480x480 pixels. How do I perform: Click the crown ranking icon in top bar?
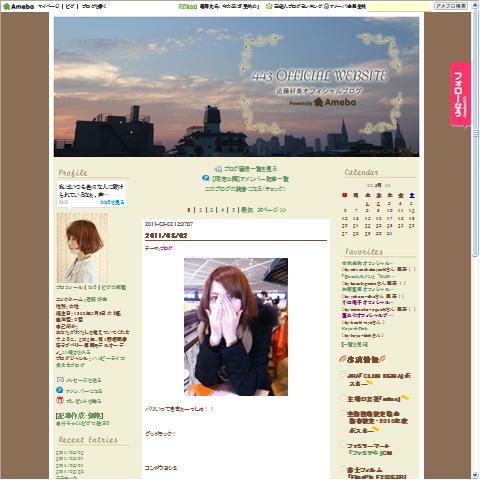[x=269, y=6]
